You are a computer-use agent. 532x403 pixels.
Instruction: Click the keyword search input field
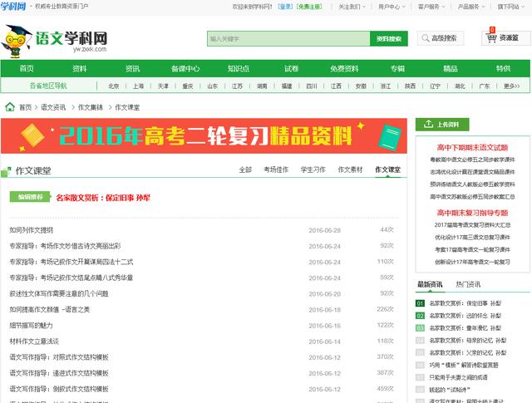(x=288, y=38)
